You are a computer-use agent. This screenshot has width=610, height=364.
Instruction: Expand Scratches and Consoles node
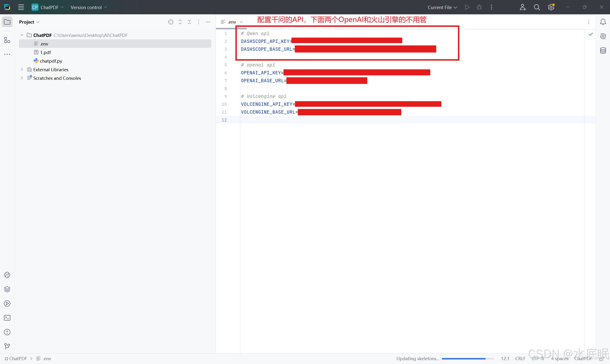click(22, 78)
